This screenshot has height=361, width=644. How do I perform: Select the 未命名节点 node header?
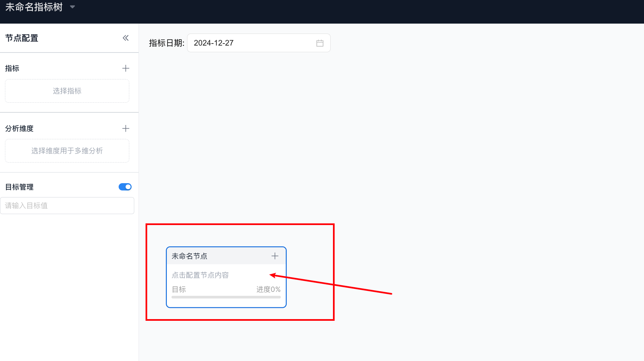[189, 256]
